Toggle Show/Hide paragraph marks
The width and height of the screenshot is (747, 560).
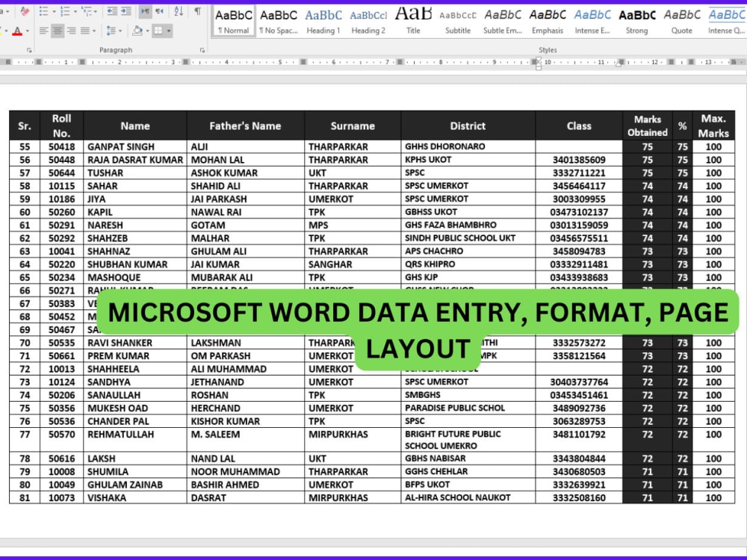pos(197,11)
